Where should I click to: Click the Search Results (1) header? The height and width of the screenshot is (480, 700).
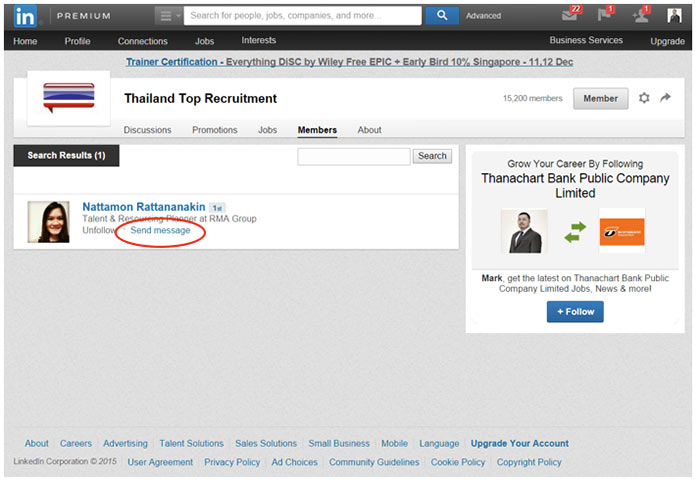(66, 155)
